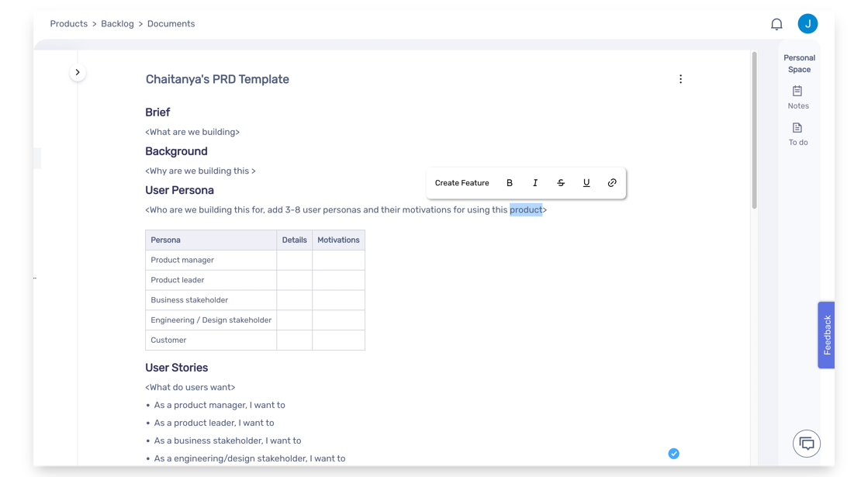The image size is (868, 477).
Task: Click the Engineering / Design stakeholder cell
Action: click(x=211, y=320)
